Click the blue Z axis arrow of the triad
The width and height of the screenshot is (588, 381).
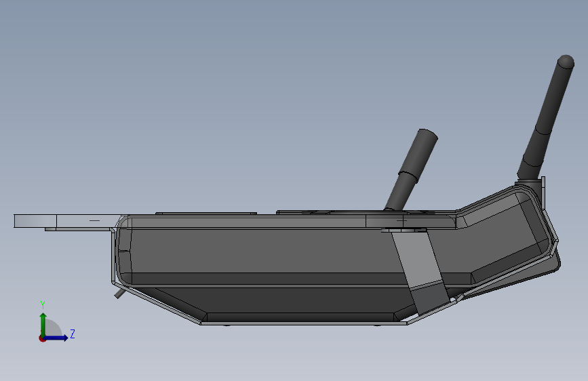(x=56, y=338)
